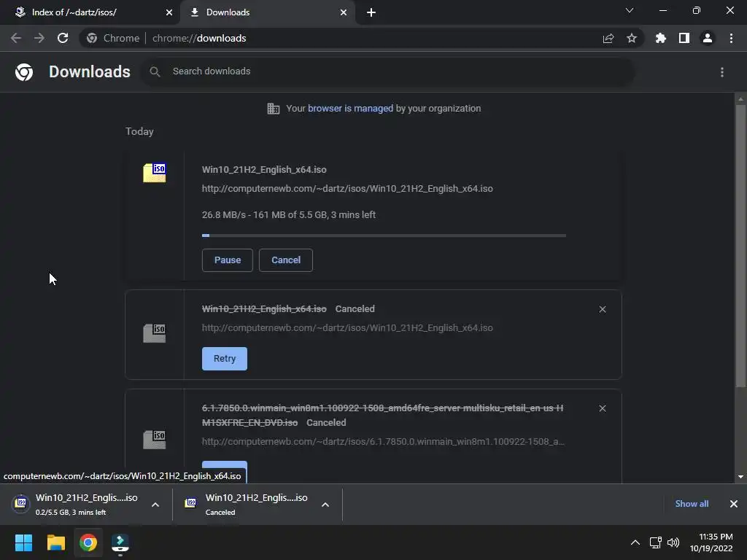Select the Downloads tab
Screen dimensions: 747x560
click(x=268, y=12)
